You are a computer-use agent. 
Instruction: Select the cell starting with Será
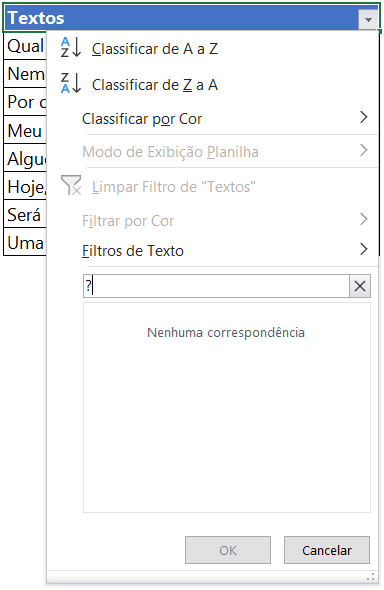tap(25, 215)
